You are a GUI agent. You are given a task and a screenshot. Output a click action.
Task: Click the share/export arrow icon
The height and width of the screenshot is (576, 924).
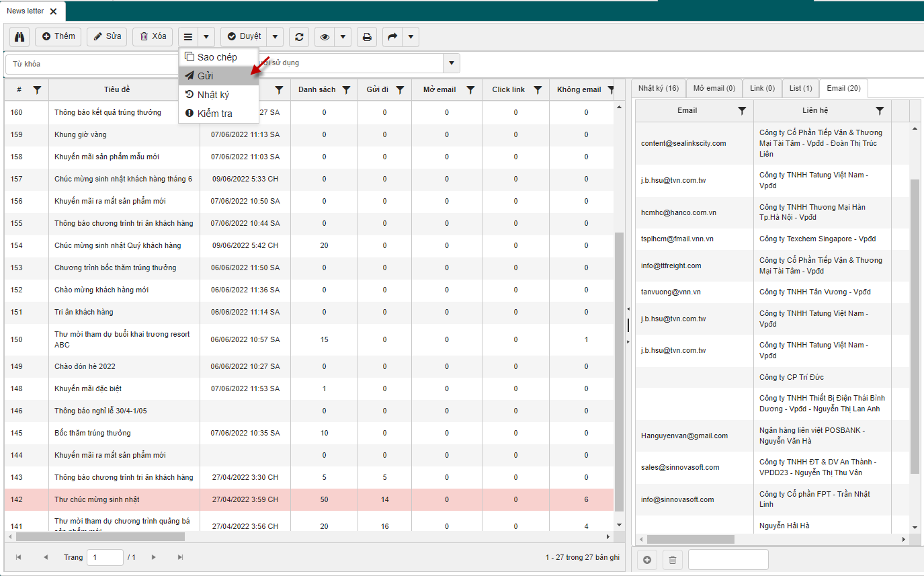click(392, 36)
